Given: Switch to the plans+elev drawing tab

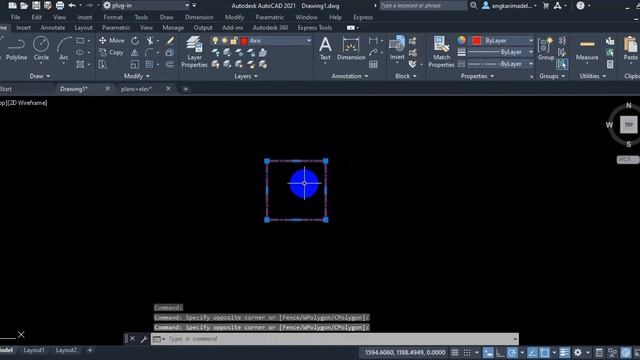Looking at the screenshot, I should pyautogui.click(x=136, y=89).
